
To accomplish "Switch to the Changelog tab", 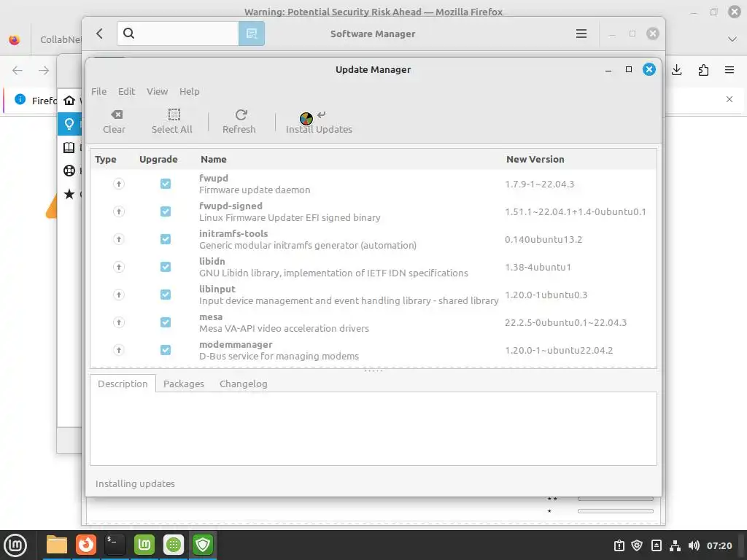I will tap(244, 384).
